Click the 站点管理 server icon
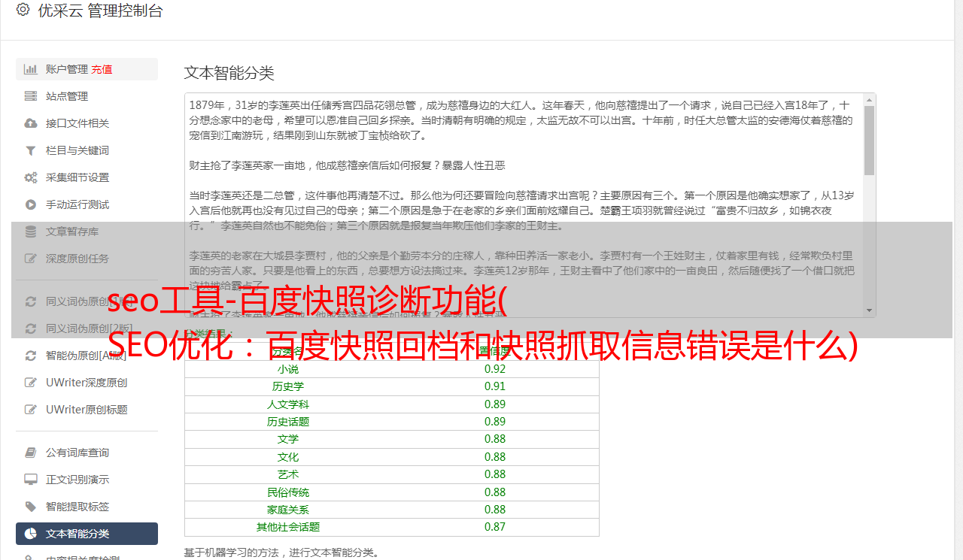963x560 pixels. coord(31,96)
